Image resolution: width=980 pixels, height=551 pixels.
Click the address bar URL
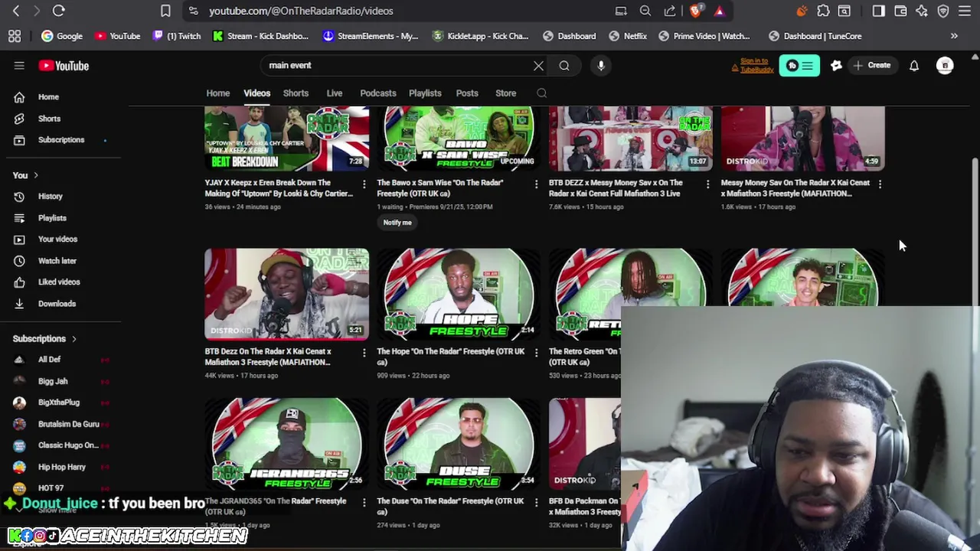point(301,11)
